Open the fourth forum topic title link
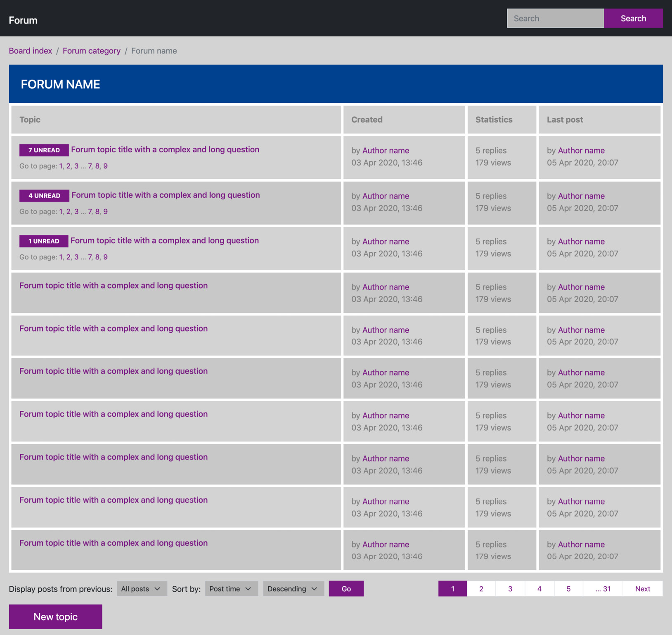The width and height of the screenshot is (672, 635). click(113, 285)
